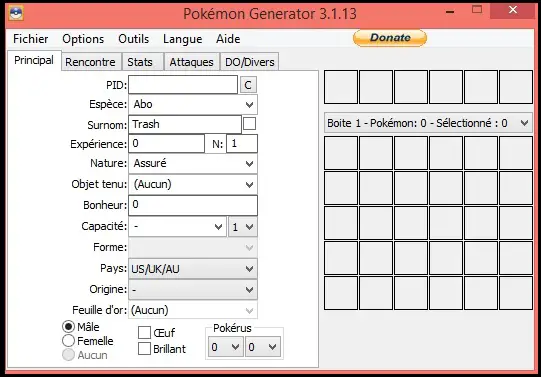
Task: Toggle the checkbox beside the Surnom field
Action: [x=249, y=123]
